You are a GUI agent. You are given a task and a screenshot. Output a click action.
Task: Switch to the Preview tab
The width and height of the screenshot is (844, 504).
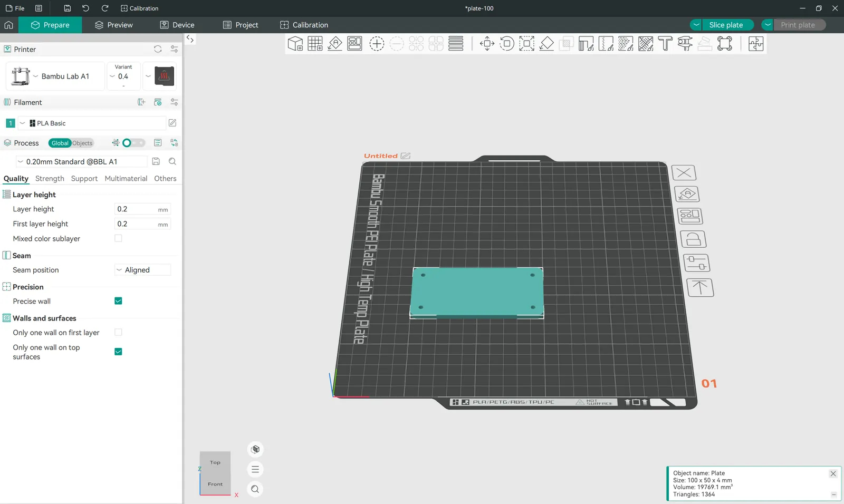[x=114, y=25]
